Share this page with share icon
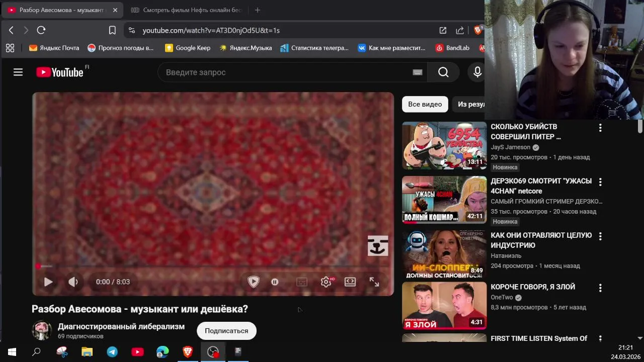 460,30
